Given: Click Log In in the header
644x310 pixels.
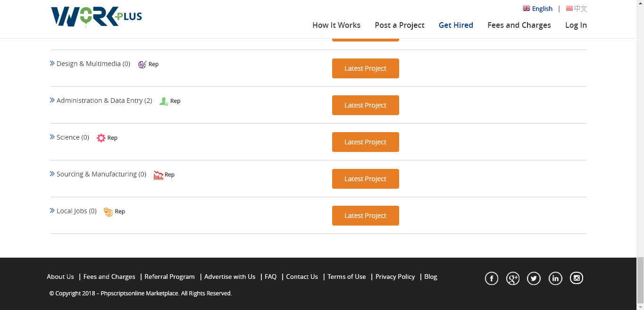Looking at the screenshot, I should point(576,25).
